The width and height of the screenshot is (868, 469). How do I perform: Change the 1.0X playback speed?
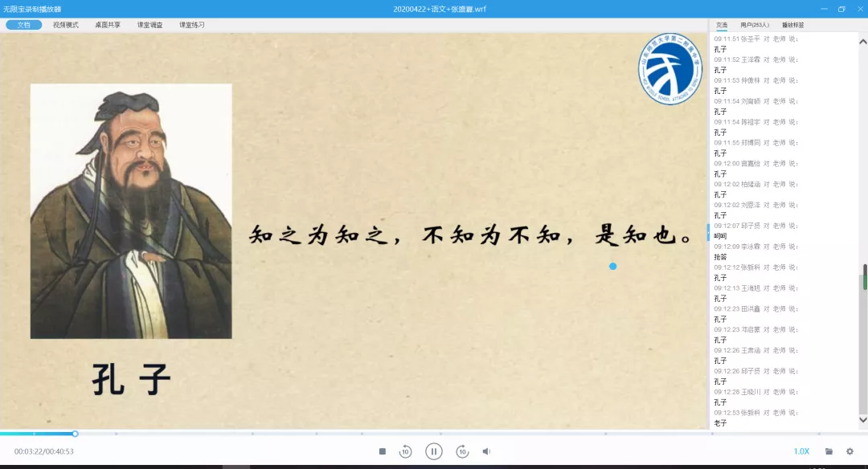801,451
